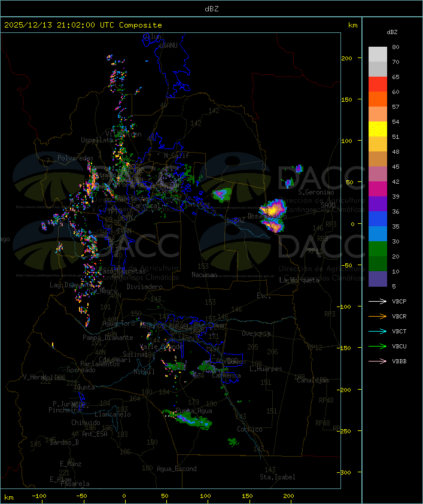This screenshot has width=423, height=504.
Task: Select the light gray 70-80 dBZ swatch
Action: (x=378, y=54)
